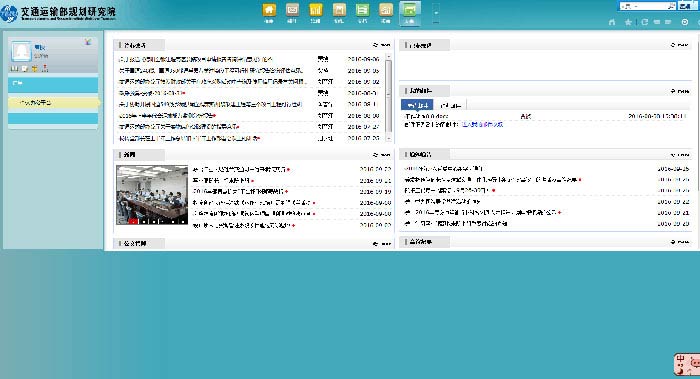This screenshot has height=379, width=700.
Task: Expand the navigation overflow dropdown arrow
Action: (436, 13)
